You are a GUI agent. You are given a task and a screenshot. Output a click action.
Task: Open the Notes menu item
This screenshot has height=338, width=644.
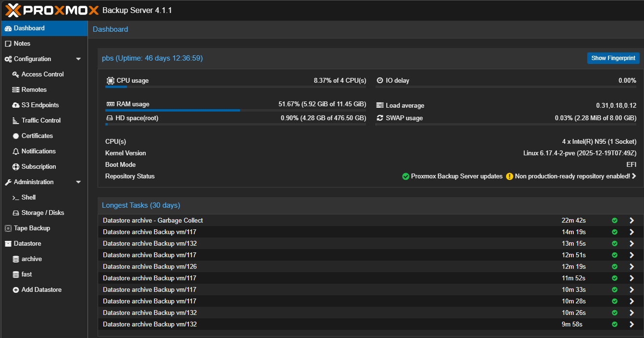(22, 44)
